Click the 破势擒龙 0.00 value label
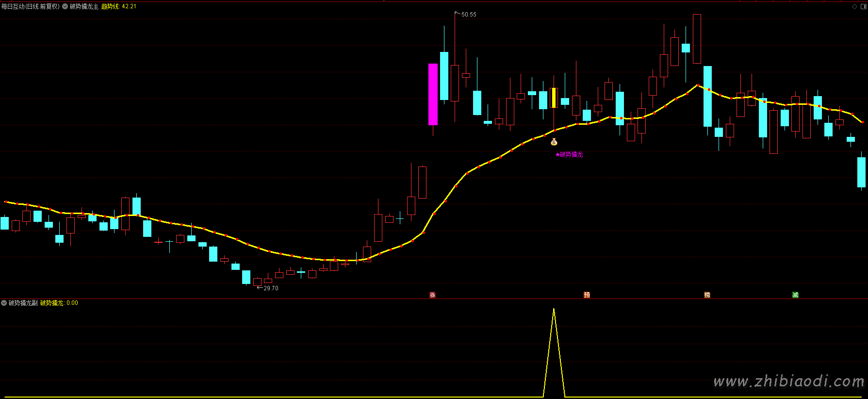The height and width of the screenshot is (399, 868). tap(59, 303)
